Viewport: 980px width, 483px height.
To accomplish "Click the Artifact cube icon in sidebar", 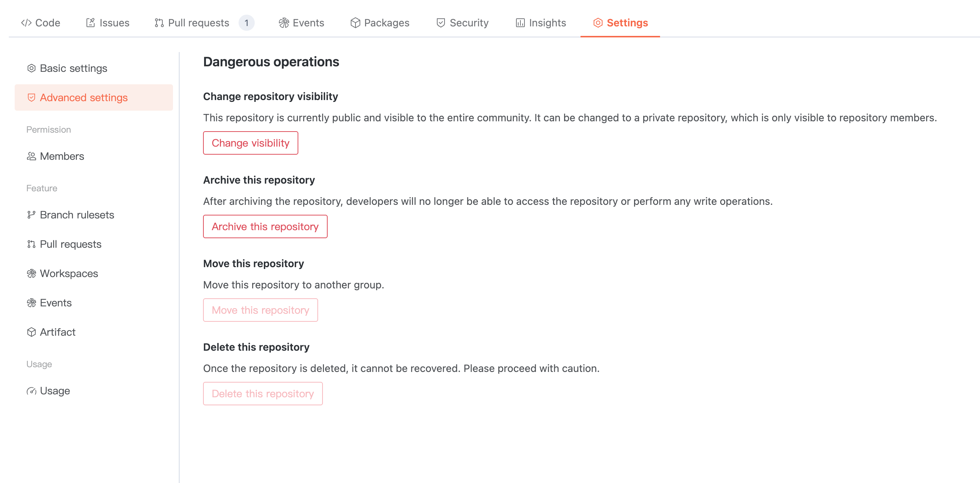I will 31,332.
